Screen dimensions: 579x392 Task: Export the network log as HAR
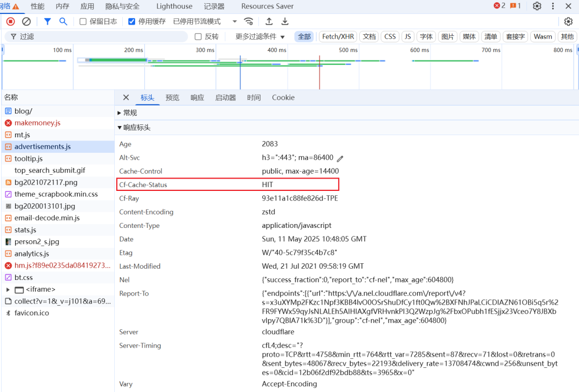(x=285, y=21)
